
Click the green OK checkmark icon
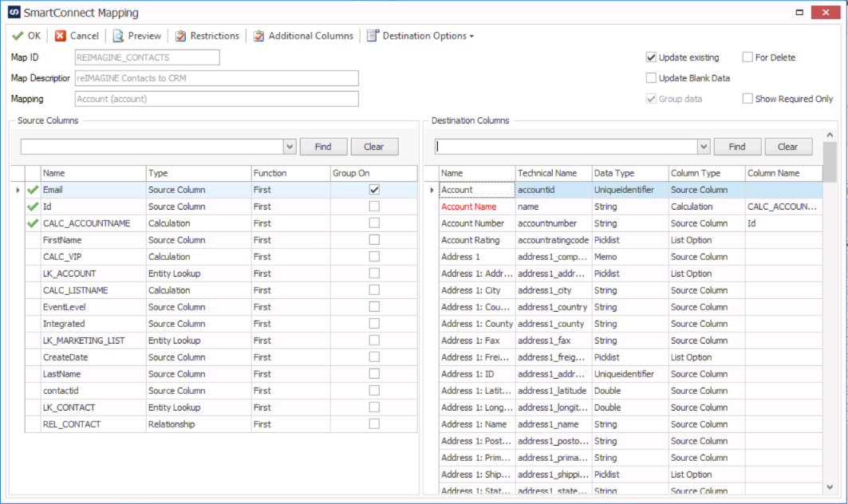coord(18,36)
